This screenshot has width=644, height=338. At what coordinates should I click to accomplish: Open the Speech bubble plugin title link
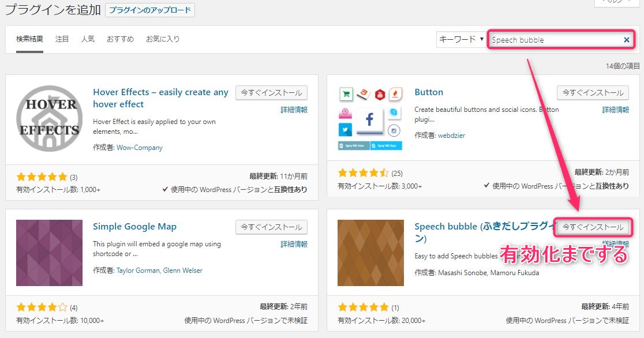[x=485, y=232]
